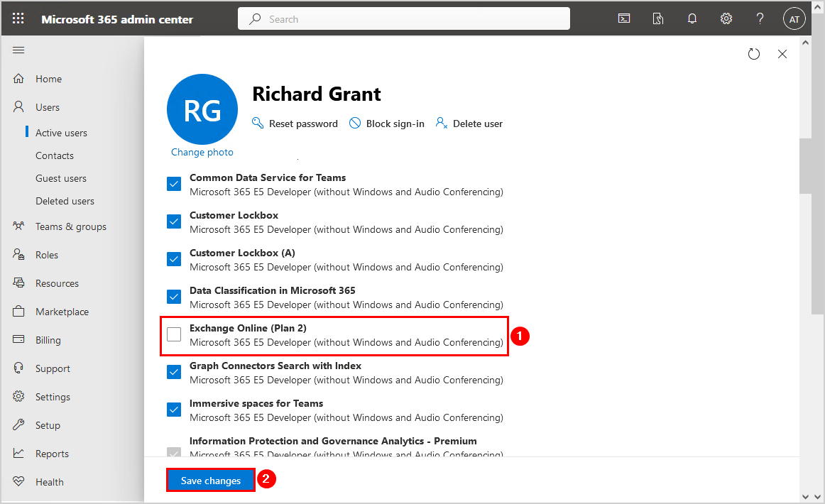Expand Teams & groups navigation section
The height and width of the screenshot is (504, 825).
(x=70, y=226)
